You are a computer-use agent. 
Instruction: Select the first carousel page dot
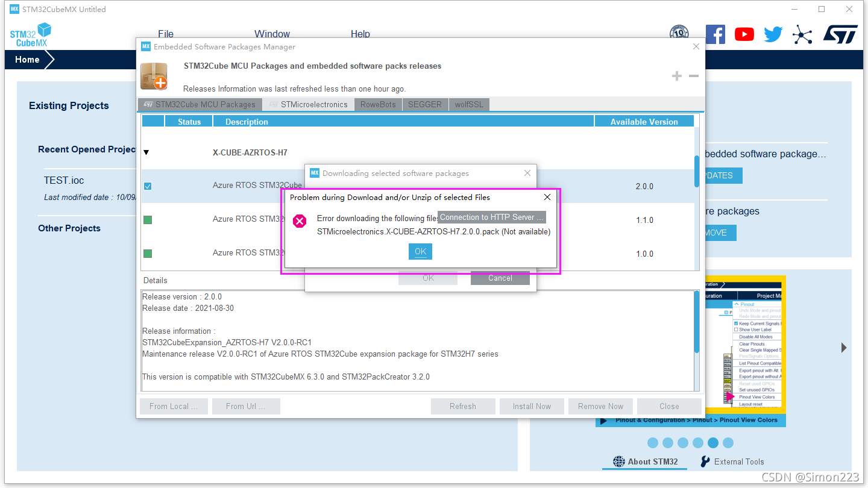coord(653,443)
